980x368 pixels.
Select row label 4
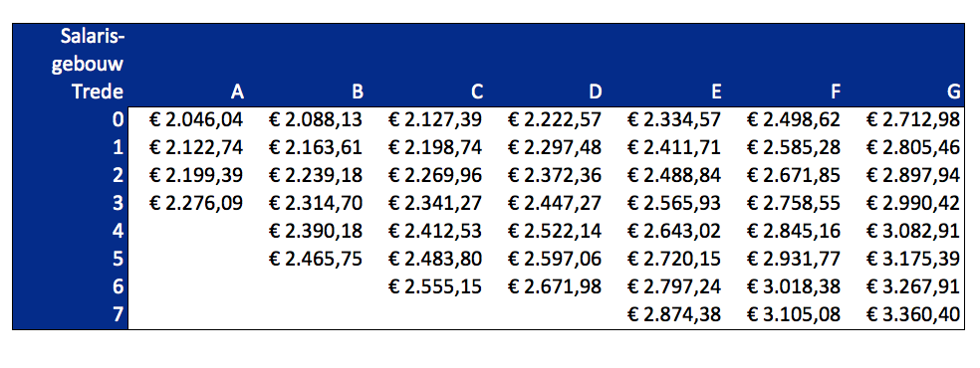[119, 232]
